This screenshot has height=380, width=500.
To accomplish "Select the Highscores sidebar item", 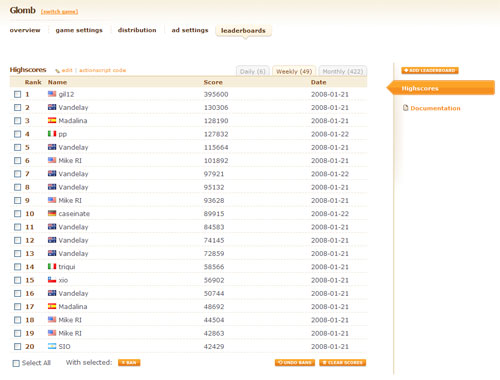I will coord(441,88).
